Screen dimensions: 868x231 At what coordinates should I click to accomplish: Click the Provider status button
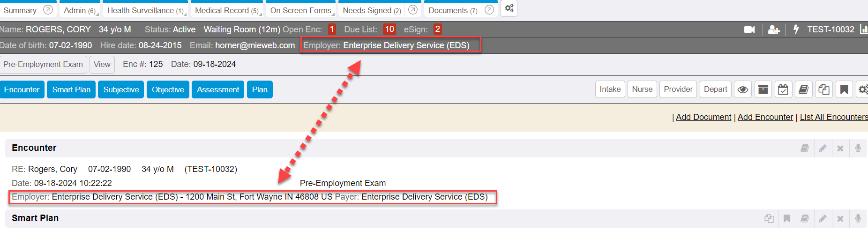point(678,89)
